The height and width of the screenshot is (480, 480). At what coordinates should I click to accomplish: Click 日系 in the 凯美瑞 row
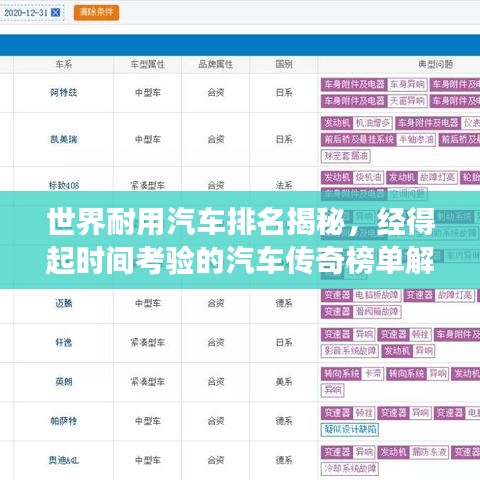(x=284, y=139)
